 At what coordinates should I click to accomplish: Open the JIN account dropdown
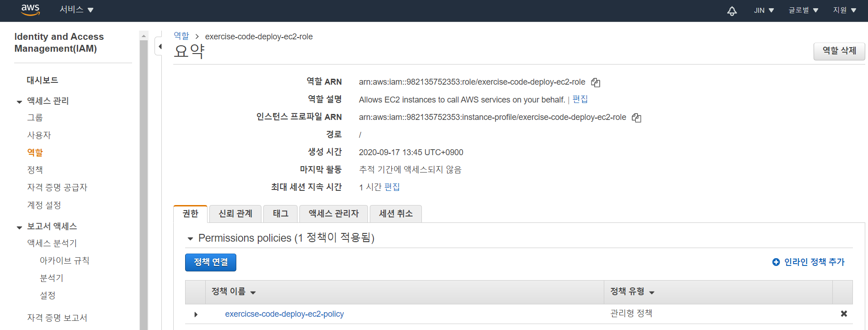coord(763,11)
